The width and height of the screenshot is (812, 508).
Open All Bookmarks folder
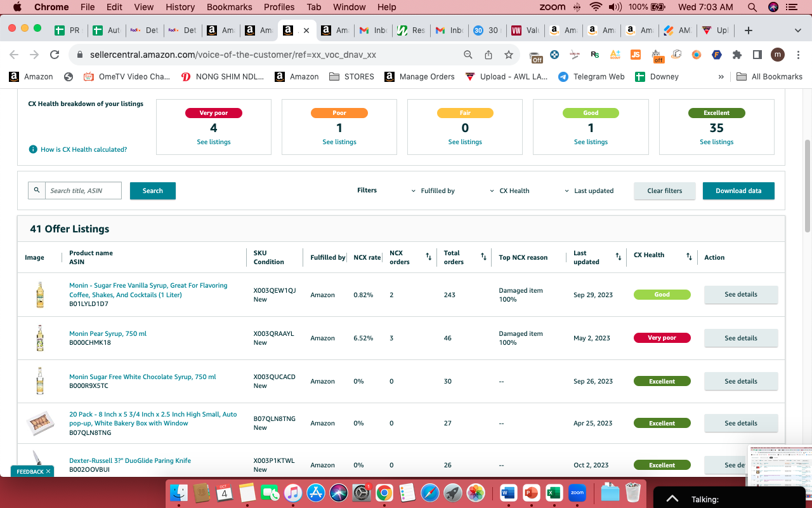tap(769, 76)
